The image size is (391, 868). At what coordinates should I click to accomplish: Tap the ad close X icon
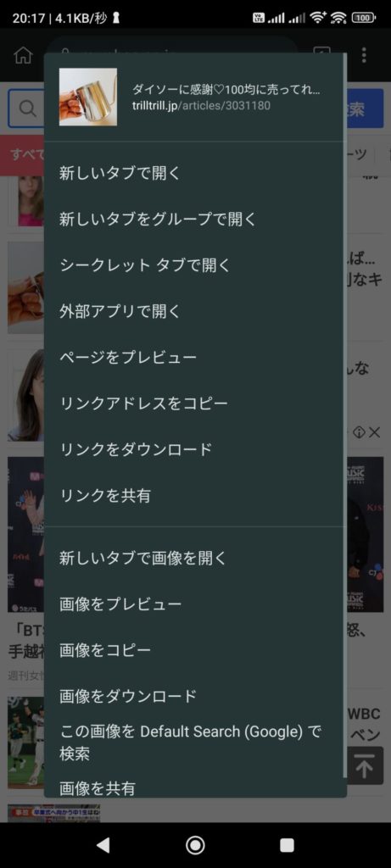(375, 432)
